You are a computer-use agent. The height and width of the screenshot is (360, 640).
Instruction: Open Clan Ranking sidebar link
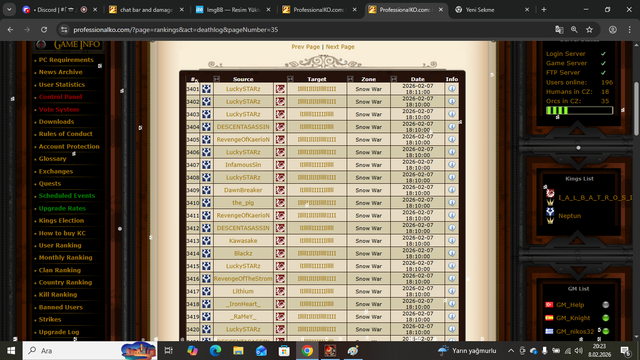60,270
